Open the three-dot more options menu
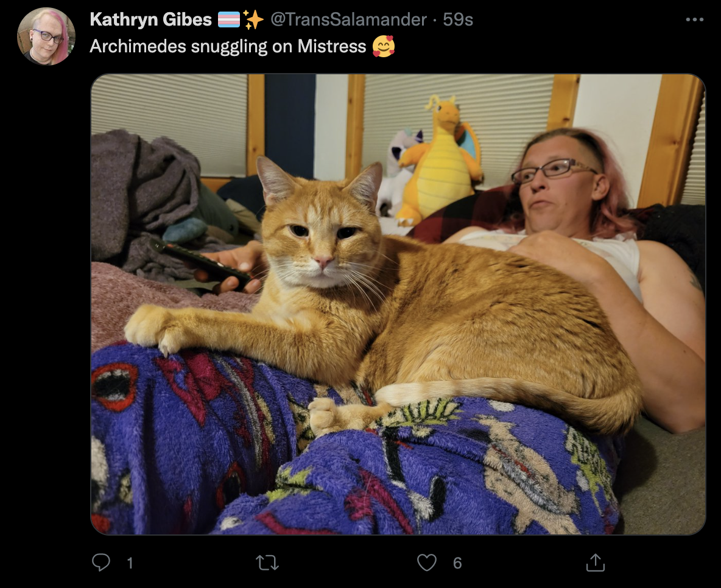This screenshot has height=588, width=721. point(694,19)
